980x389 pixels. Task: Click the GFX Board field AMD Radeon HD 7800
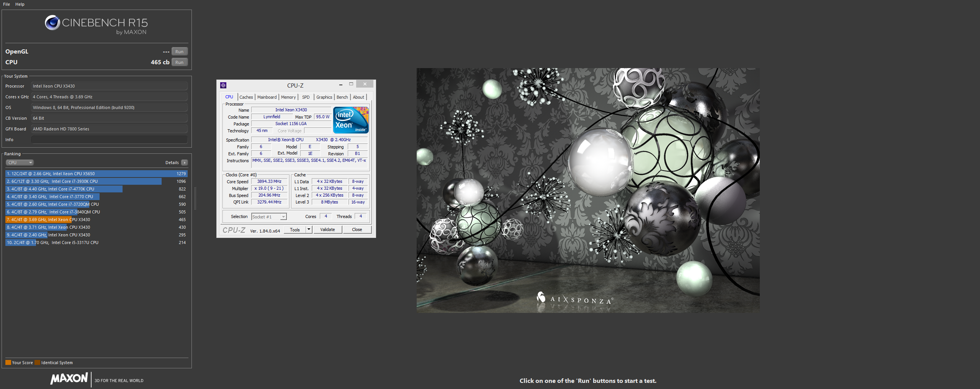click(x=109, y=129)
